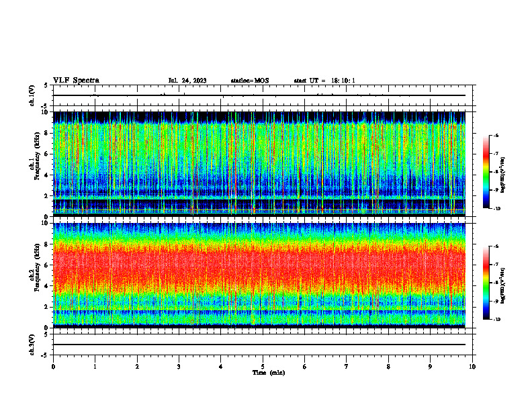Click the '-6' label on upper color bar
Viewport: 532px width, 411px height.
coord(496,135)
